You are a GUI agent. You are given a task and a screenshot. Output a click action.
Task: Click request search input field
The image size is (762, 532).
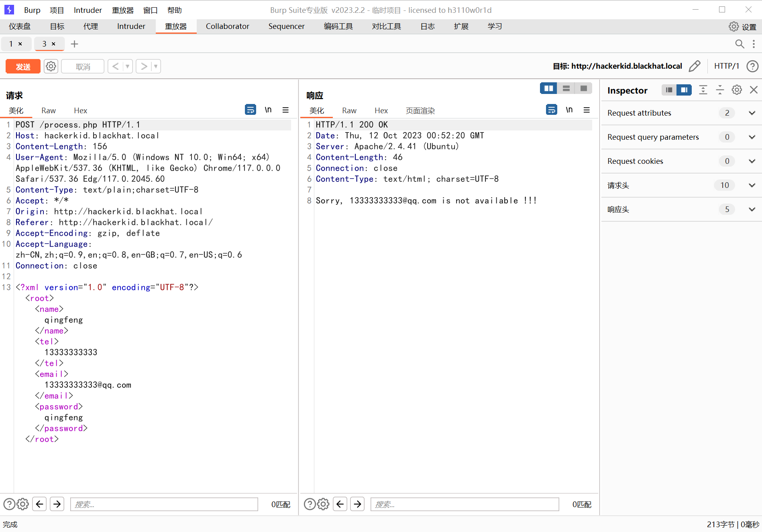164,504
